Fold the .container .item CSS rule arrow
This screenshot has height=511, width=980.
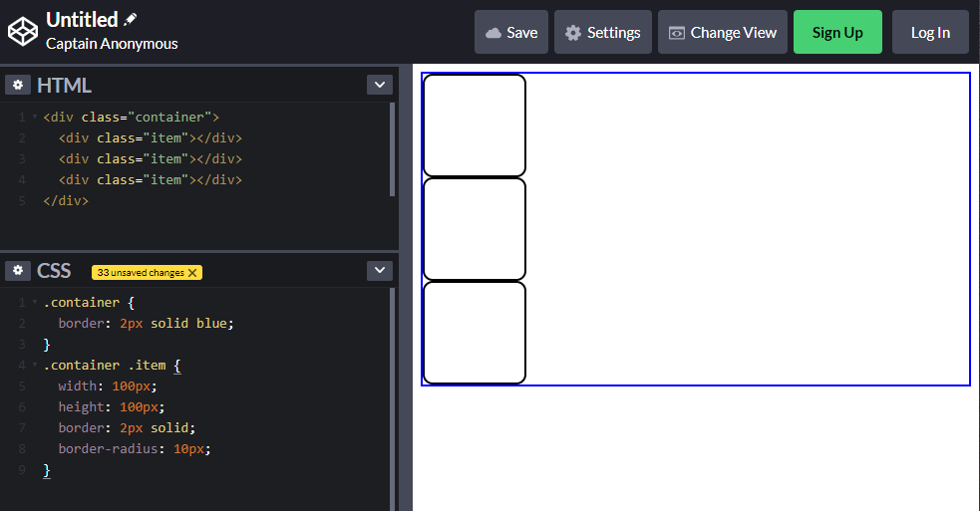coord(35,365)
